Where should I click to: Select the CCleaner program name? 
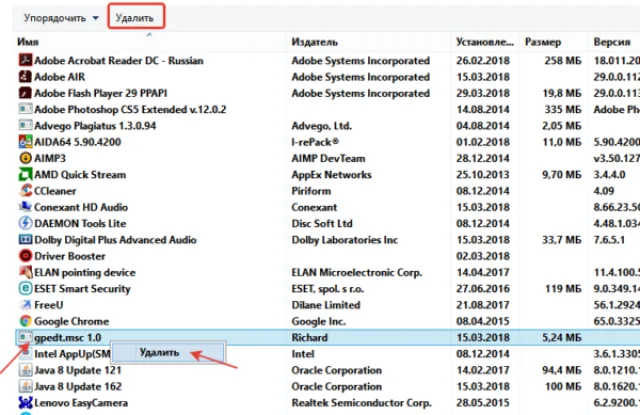55,191
